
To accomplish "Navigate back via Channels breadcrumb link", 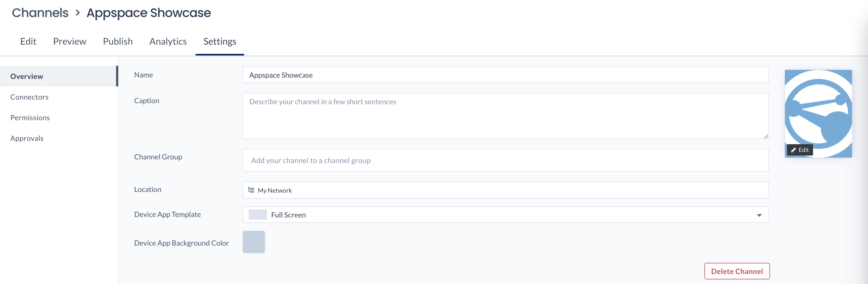I will point(40,13).
